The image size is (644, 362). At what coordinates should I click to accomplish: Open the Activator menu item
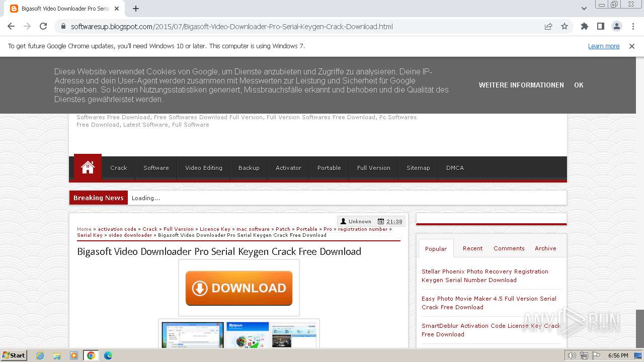[288, 168]
